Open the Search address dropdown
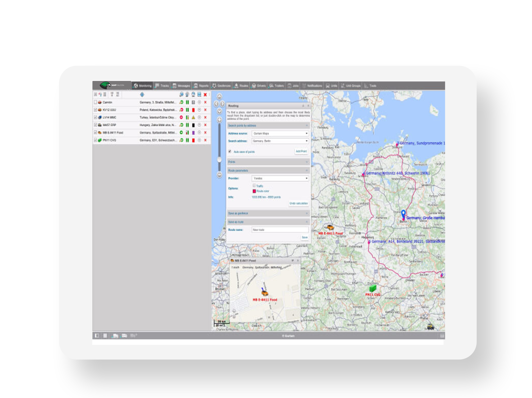The height and width of the screenshot is (398, 532). pyautogui.click(x=280, y=141)
